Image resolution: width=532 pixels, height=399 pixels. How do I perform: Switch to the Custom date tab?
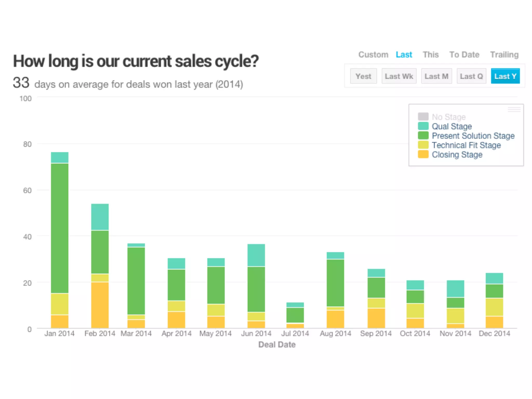coord(373,55)
